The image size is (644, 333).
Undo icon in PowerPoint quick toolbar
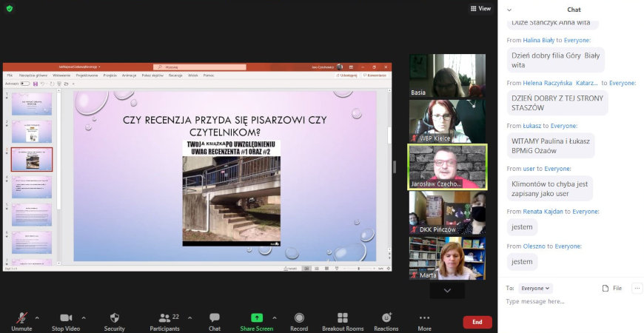(x=43, y=84)
